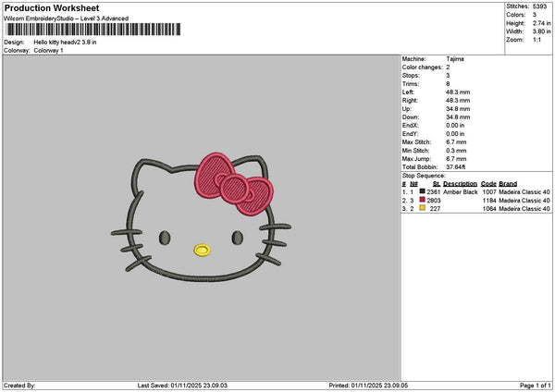Select the 'Production Worksheet' title

(x=52, y=7)
